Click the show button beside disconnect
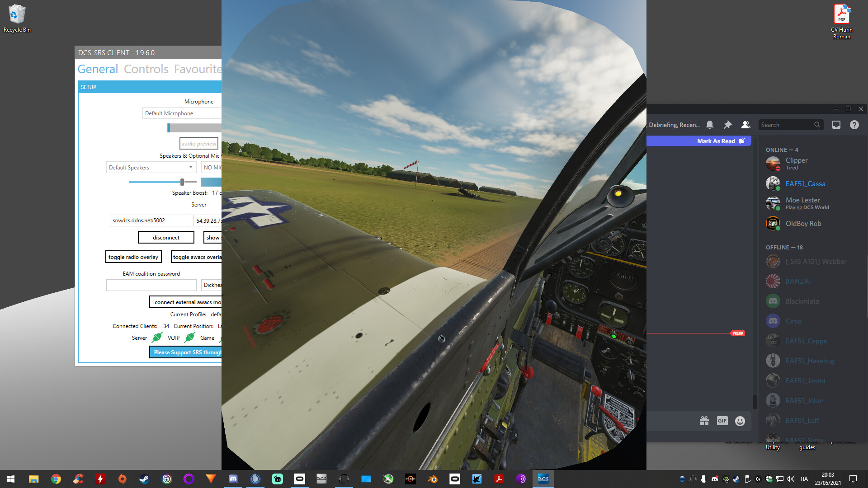The height and width of the screenshot is (488, 868). pos(213,237)
